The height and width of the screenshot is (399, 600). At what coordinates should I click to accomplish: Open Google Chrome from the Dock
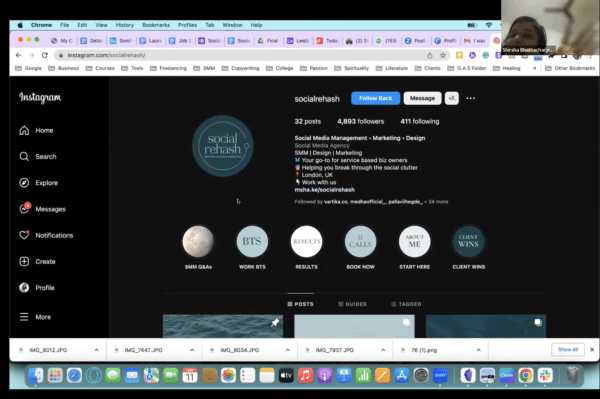pos(526,376)
